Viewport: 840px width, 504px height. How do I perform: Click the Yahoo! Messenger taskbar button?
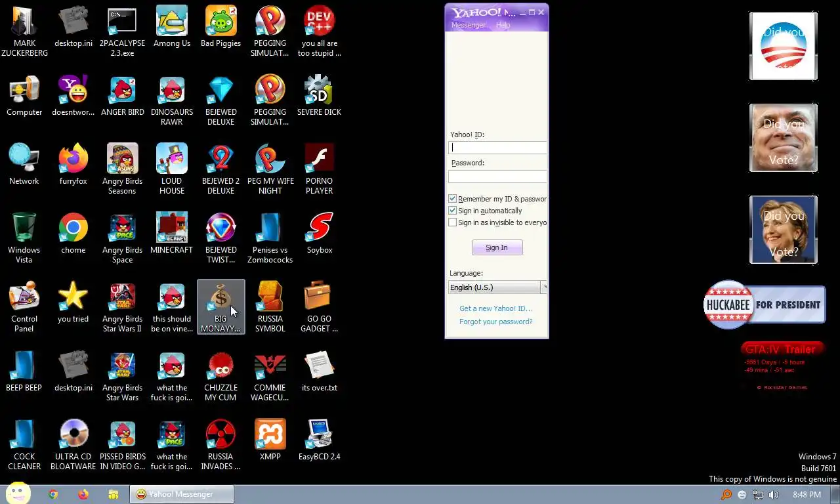click(181, 494)
